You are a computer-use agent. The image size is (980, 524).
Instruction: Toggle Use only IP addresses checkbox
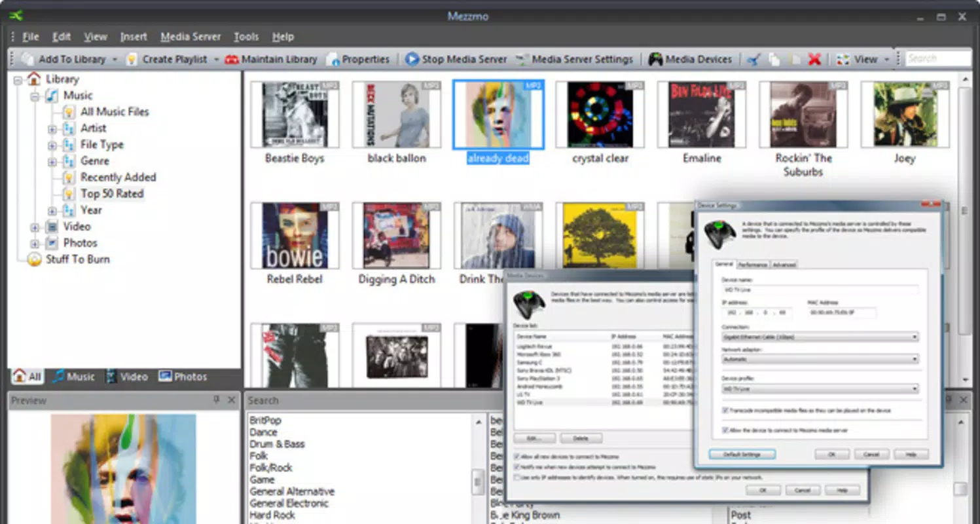(517, 478)
